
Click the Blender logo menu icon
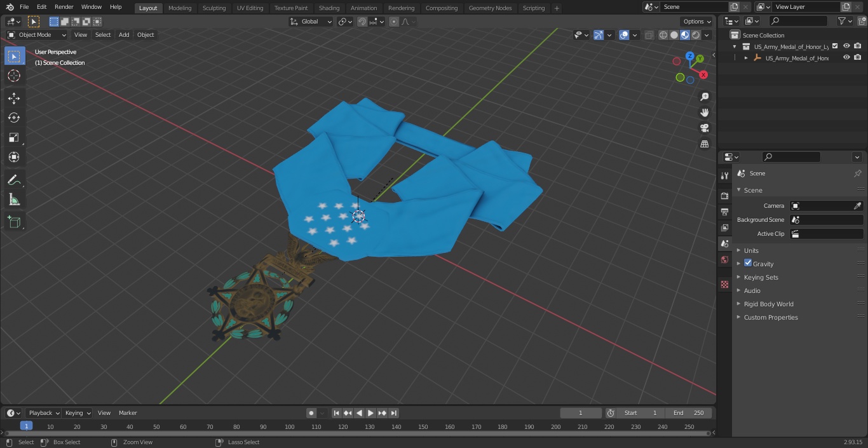point(10,7)
